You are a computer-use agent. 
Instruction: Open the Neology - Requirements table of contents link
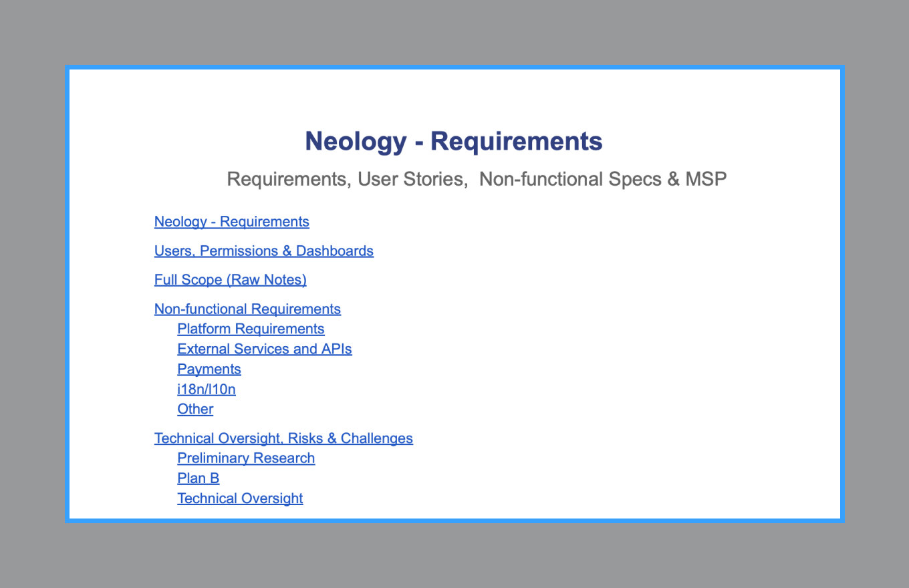coord(231,222)
